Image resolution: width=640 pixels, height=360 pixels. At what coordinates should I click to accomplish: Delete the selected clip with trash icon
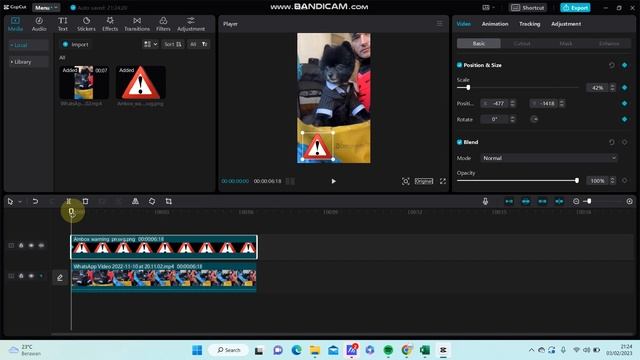(85, 201)
